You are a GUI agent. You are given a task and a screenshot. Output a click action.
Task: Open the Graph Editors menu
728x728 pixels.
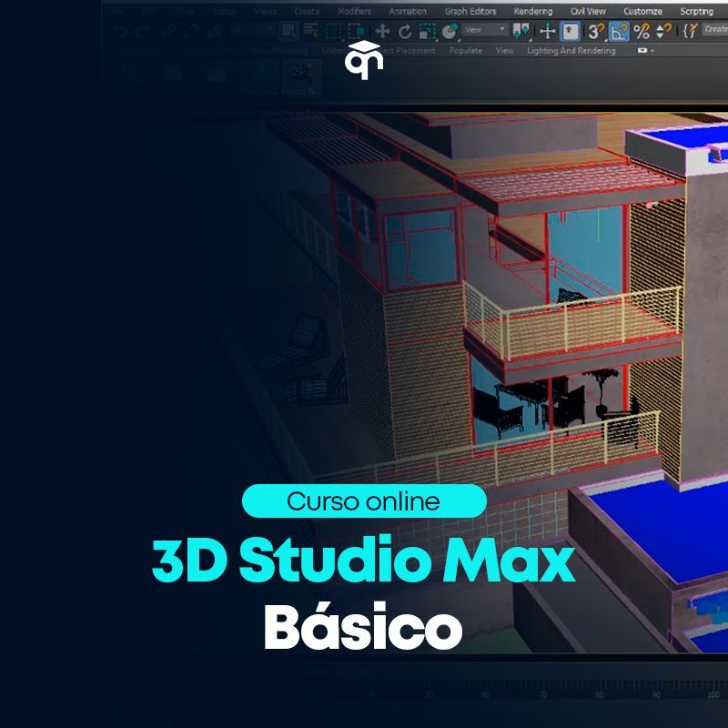[x=469, y=11]
